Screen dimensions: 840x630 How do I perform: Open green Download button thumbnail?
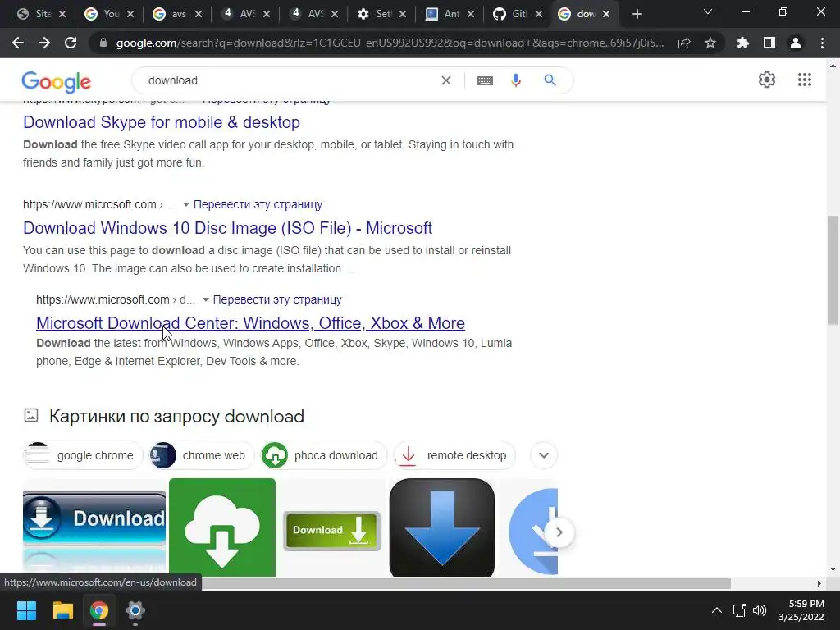[x=332, y=531]
